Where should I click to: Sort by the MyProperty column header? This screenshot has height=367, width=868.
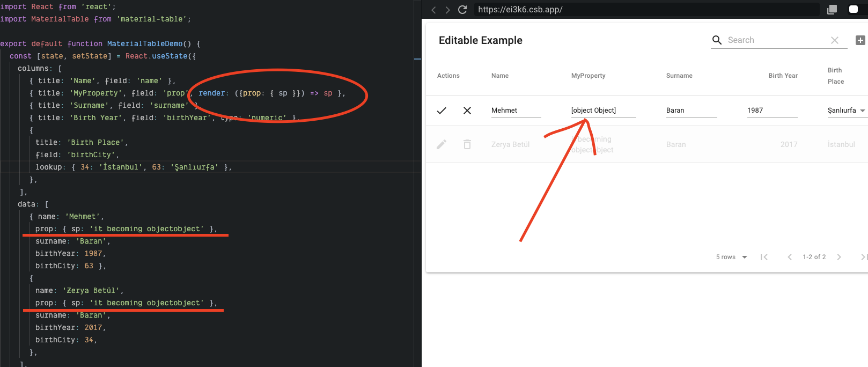coord(589,76)
